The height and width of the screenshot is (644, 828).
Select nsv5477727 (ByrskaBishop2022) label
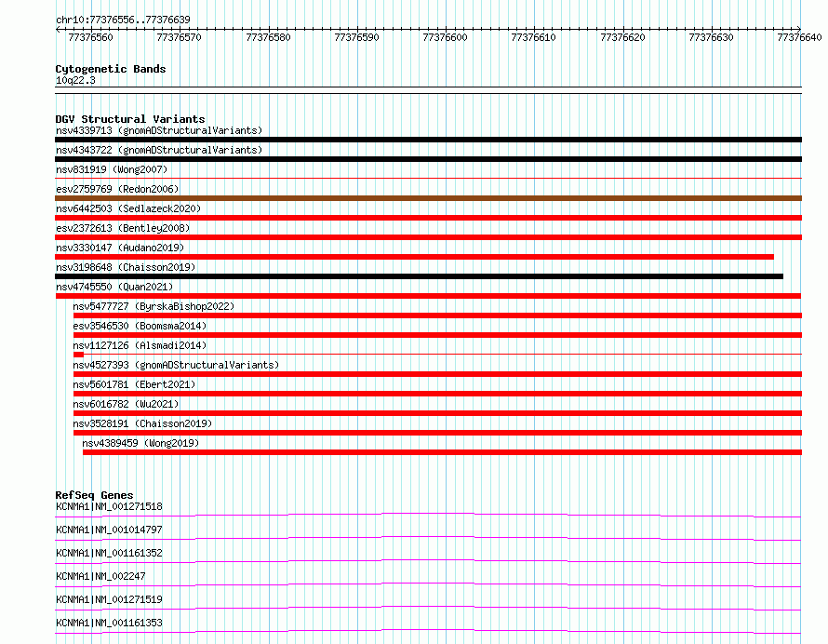click(154, 306)
